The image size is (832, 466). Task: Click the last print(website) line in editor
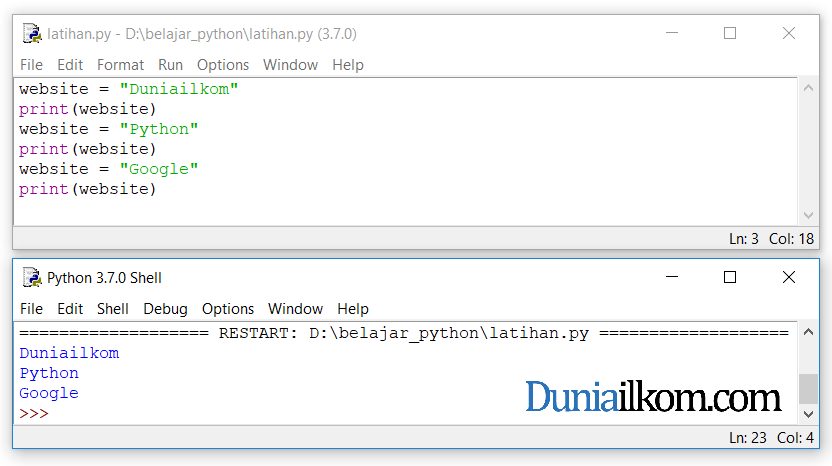tap(88, 189)
